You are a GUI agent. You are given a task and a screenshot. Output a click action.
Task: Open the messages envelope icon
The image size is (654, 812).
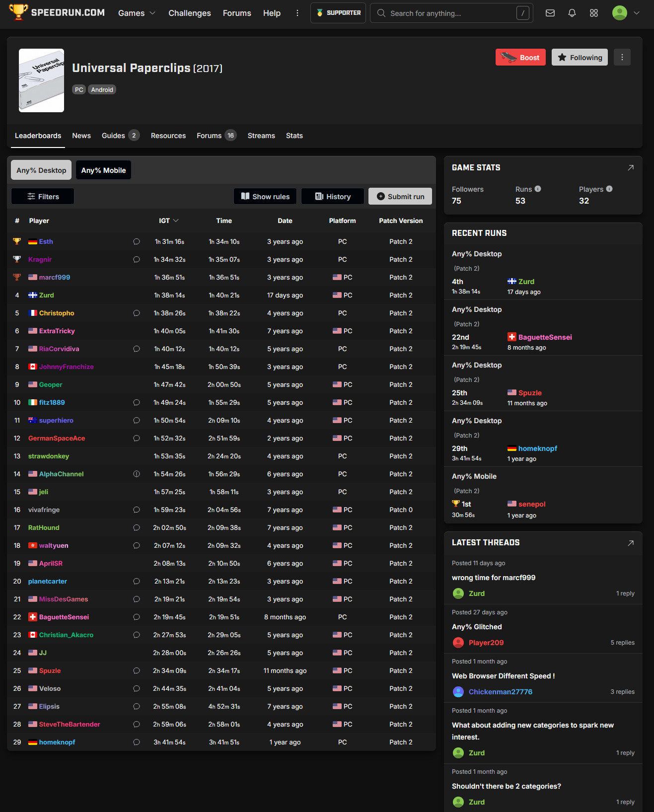[550, 13]
